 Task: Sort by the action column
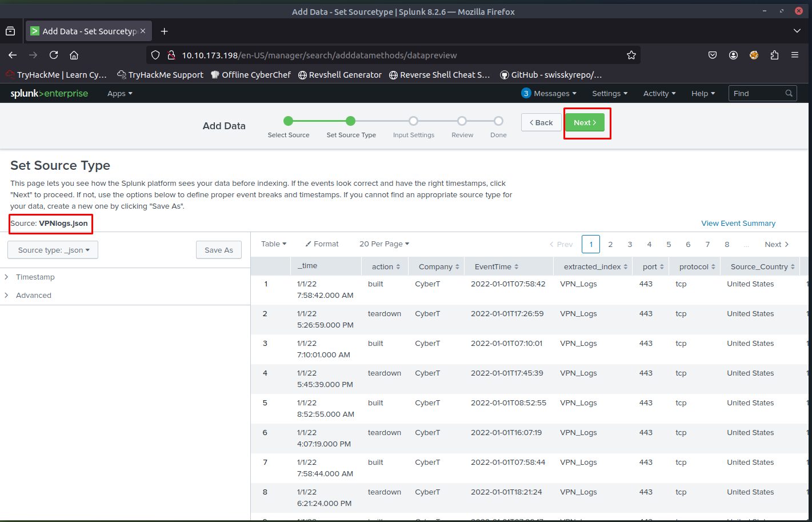386,266
